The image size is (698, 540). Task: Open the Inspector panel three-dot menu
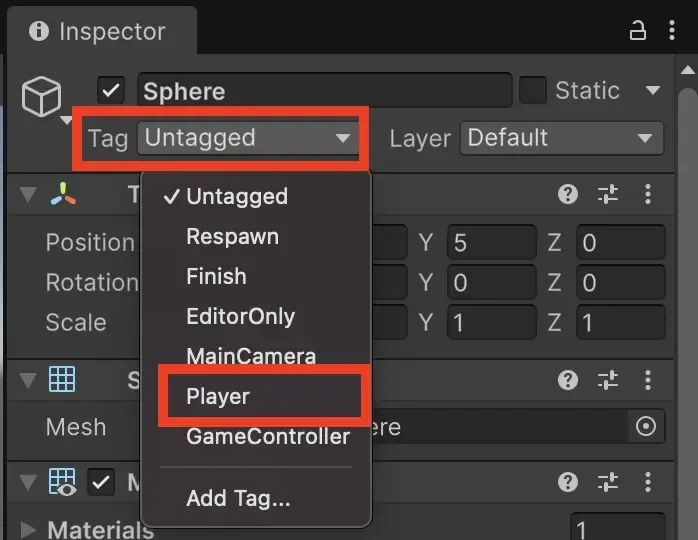671,31
